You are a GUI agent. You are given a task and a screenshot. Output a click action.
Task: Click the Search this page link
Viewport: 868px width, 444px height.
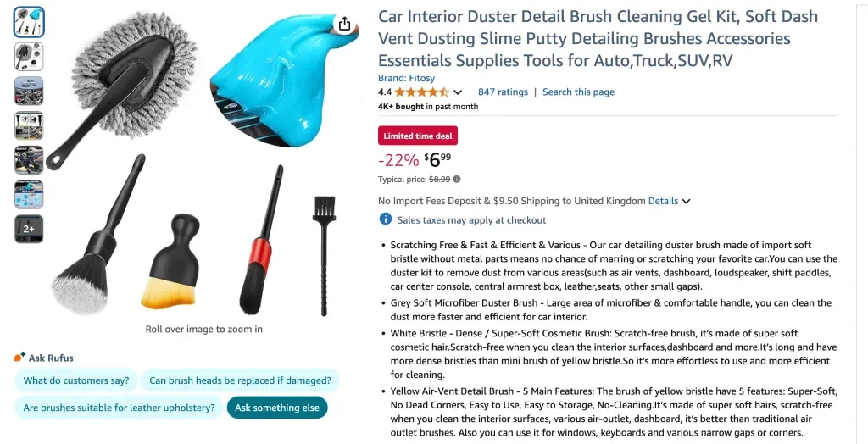(578, 92)
